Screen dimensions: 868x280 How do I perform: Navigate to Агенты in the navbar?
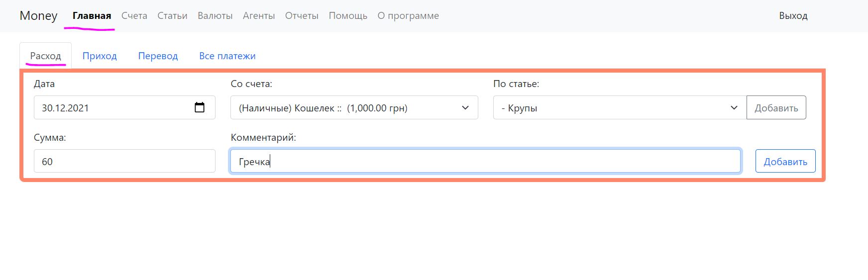coord(259,16)
